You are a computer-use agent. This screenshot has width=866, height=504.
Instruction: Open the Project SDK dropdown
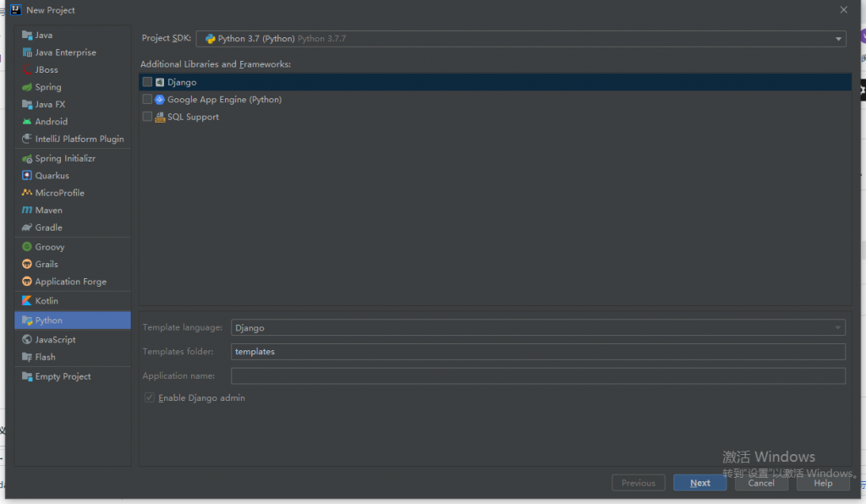[521, 39]
